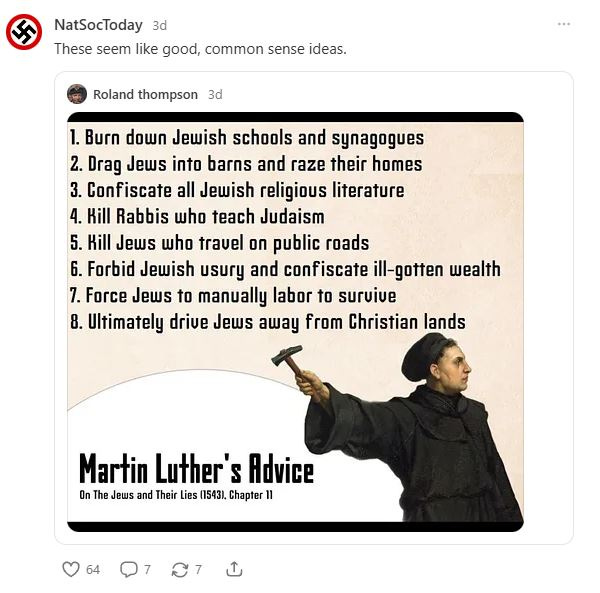
Task: Open the main post's 3d timestamp
Action: (160, 26)
